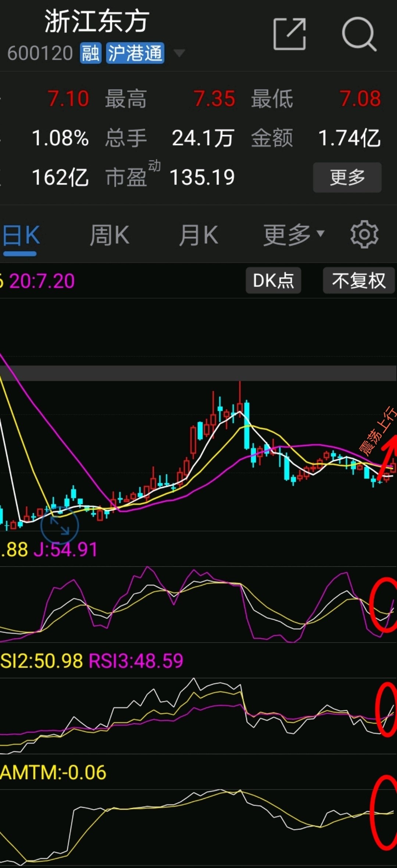Tap the KDJ indicator sub-chart
The height and width of the screenshot is (868, 397).
(198, 605)
